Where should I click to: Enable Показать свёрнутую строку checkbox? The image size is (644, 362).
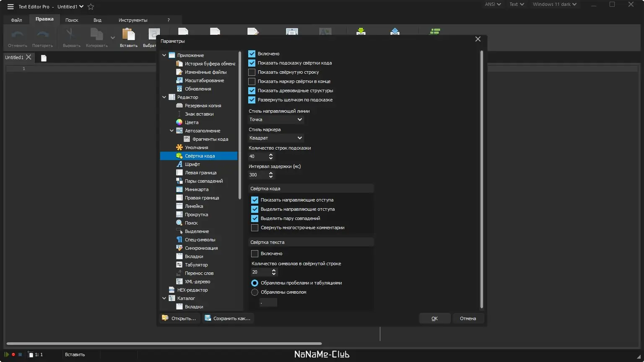[x=252, y=72]
